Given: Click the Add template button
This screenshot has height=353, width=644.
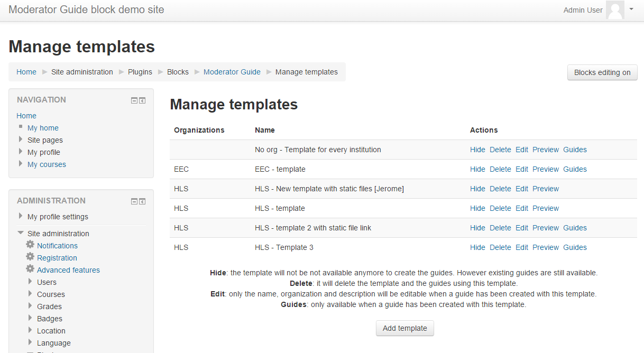Looking at the screenshot, I should point(404,328).
